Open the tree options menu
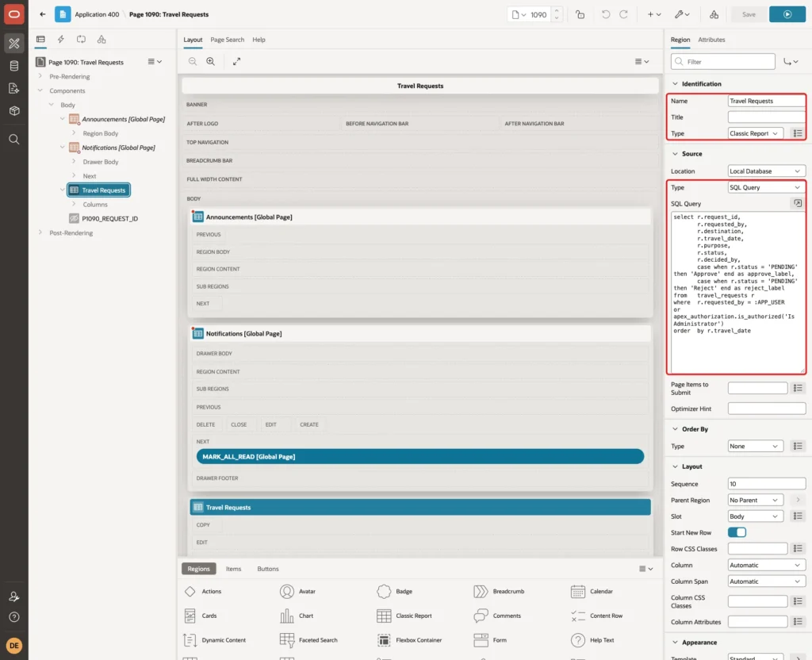 coord(155,62)
